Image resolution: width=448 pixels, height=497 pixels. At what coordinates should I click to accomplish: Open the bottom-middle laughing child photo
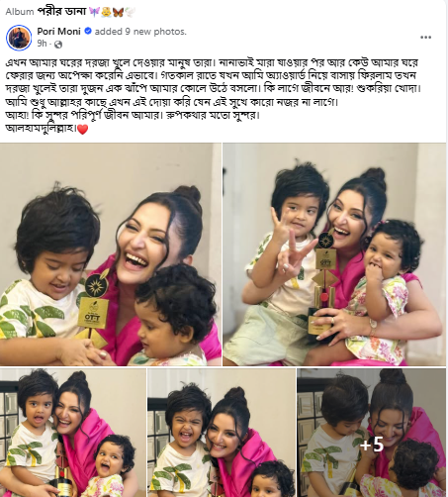pos(222,433)
